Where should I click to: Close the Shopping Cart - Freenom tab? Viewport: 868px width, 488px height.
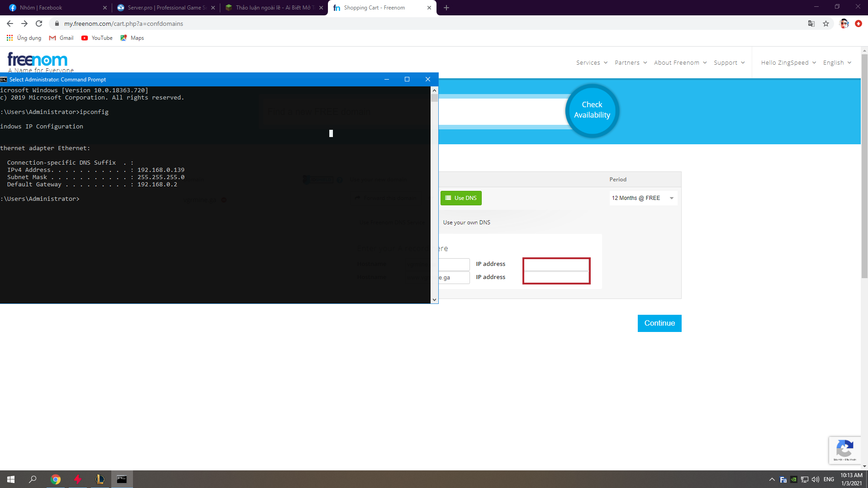point(429,8)
